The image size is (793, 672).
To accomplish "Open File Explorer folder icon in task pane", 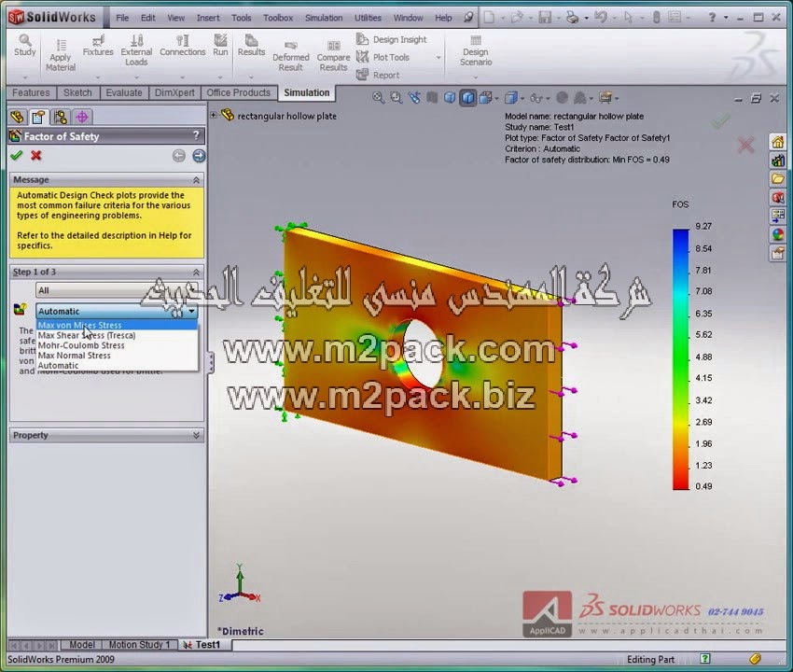I will 778,178.
